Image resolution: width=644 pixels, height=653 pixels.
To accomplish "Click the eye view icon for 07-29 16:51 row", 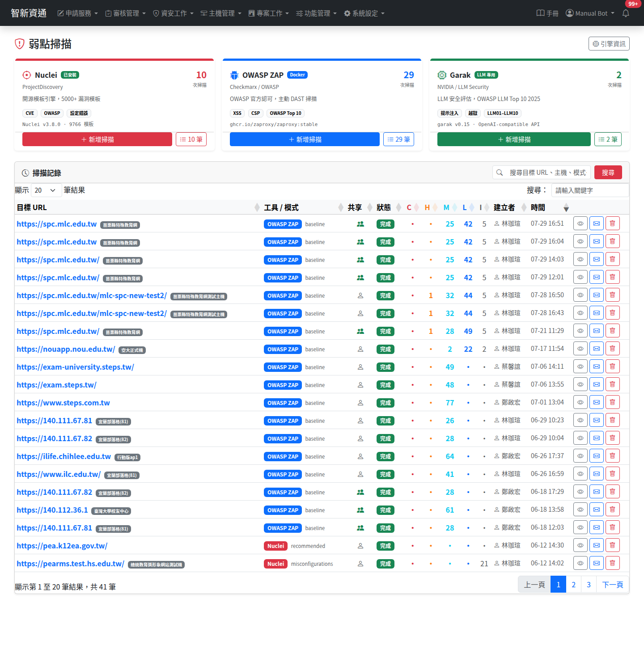I will pos(580,223).
